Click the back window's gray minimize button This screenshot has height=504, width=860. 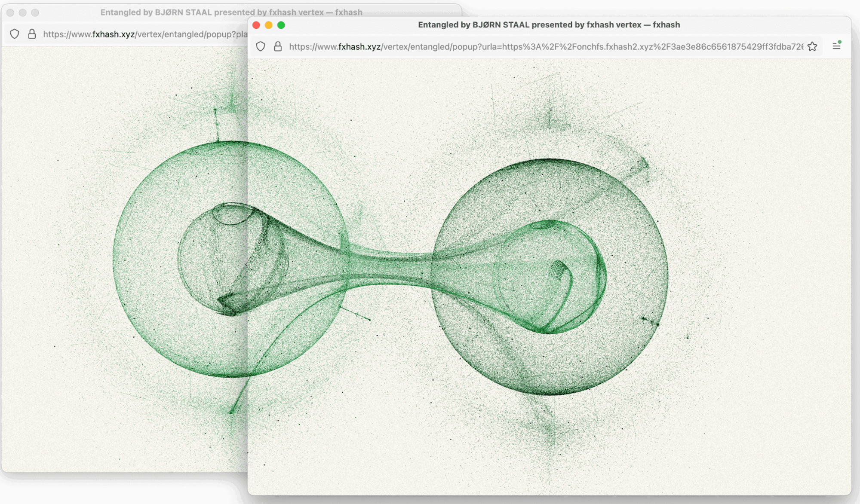coord(23,12)
